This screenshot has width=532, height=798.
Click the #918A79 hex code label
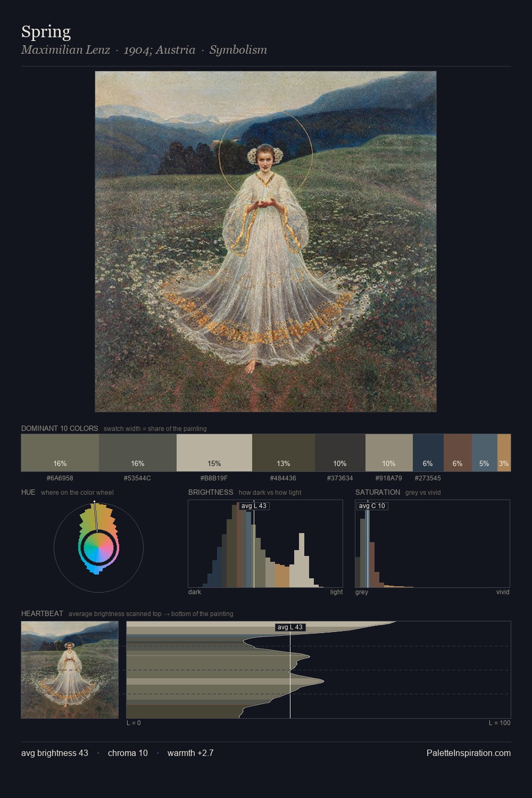point(389,478)
